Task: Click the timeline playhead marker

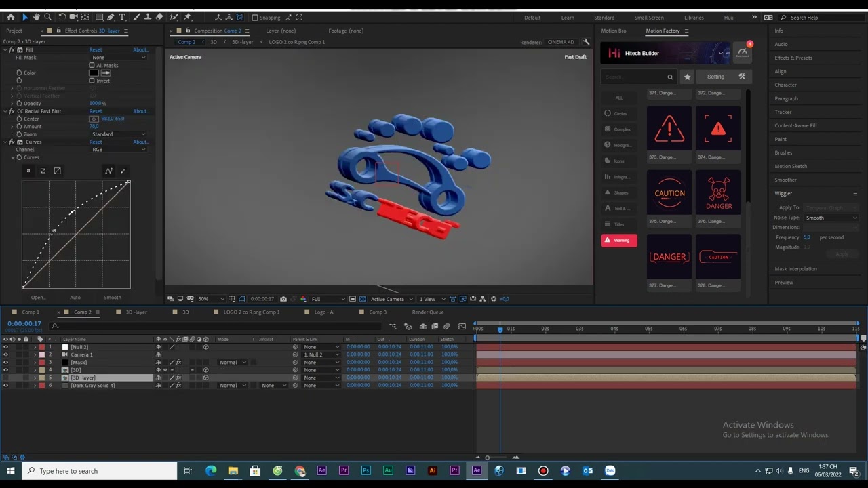Action: [500, 329]
